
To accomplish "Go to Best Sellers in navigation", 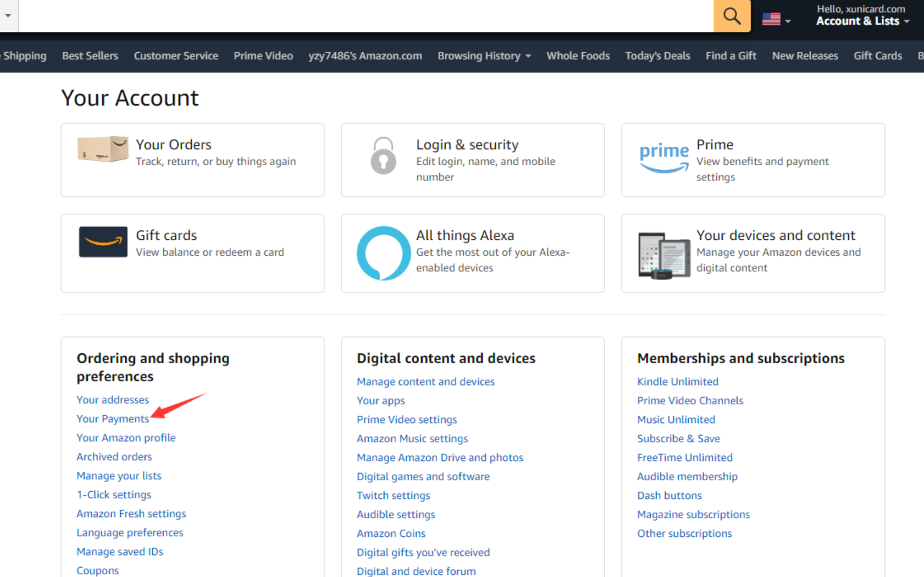I will pyautogui.click(x=90, y=56).
